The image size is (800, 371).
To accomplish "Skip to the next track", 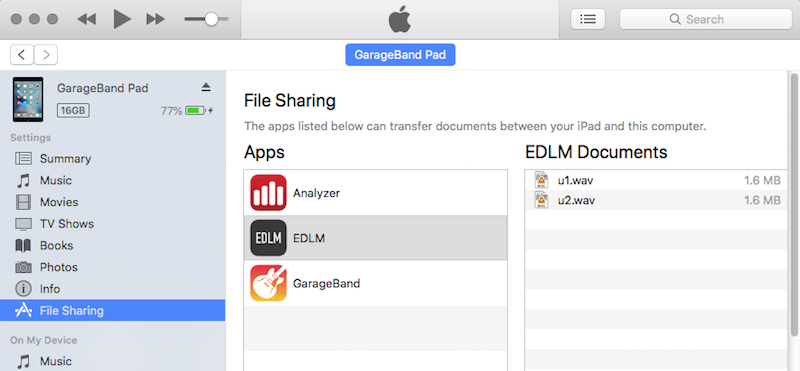I will tap(156, 19).
